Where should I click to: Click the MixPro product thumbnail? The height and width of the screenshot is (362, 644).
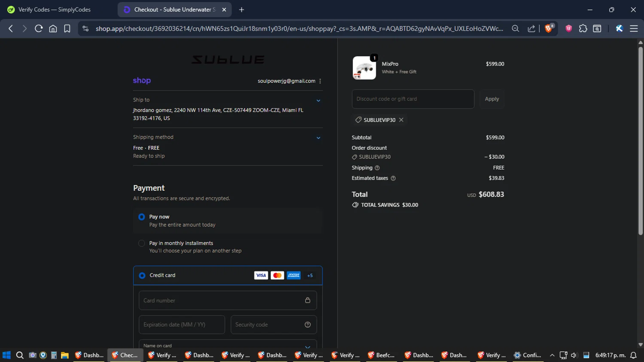[x=364, y=68]
